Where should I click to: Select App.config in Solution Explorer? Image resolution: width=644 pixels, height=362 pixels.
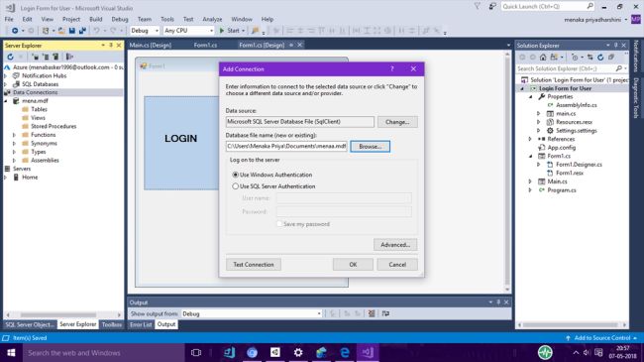561,148
